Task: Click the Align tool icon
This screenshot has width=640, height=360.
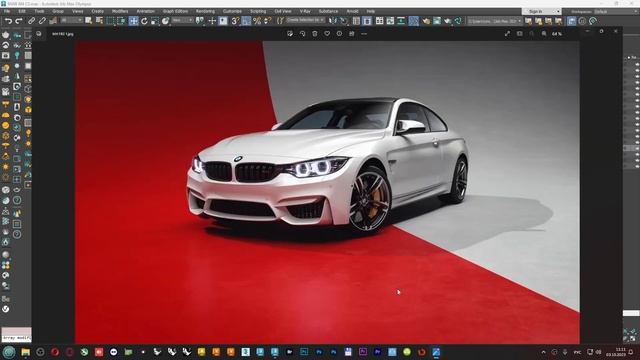Action: pos(344,21)
